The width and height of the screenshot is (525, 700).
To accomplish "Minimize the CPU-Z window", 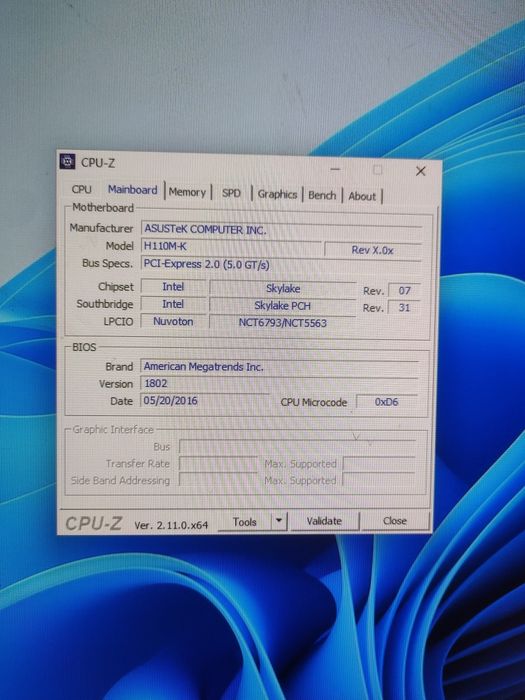I will pos(336,170).
